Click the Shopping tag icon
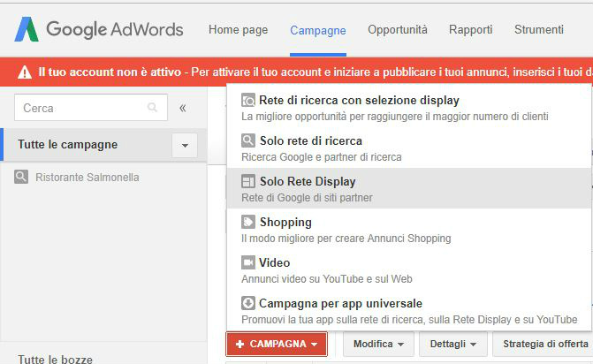 pyautogui.click(x=248, y=222)
